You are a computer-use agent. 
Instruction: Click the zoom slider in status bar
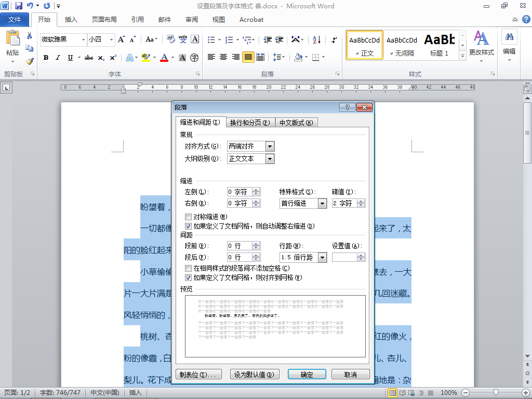coord(496,393)
